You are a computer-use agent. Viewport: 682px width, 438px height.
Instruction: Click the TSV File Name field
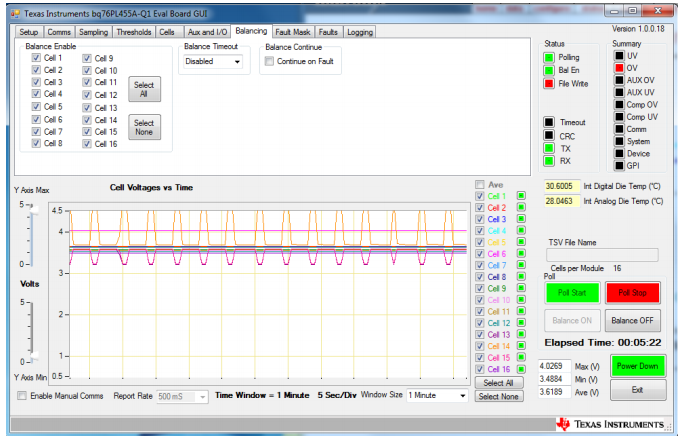[x=602, y=255]
